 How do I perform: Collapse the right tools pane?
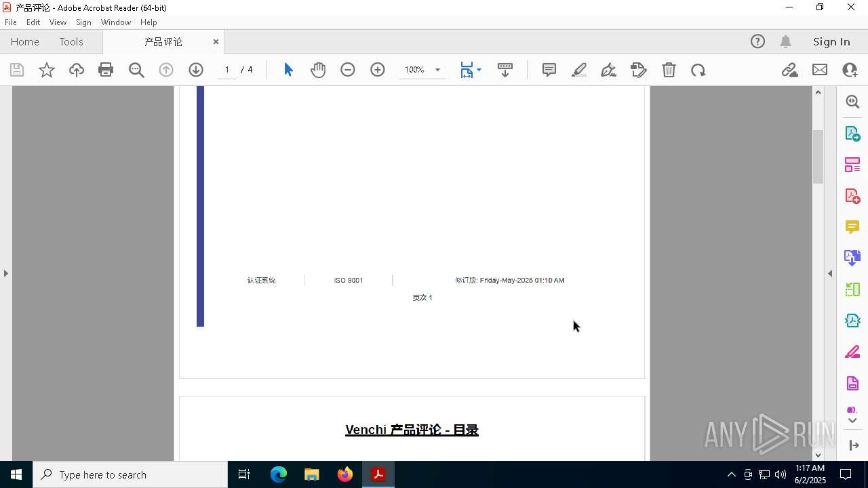[x=830, y=273]
